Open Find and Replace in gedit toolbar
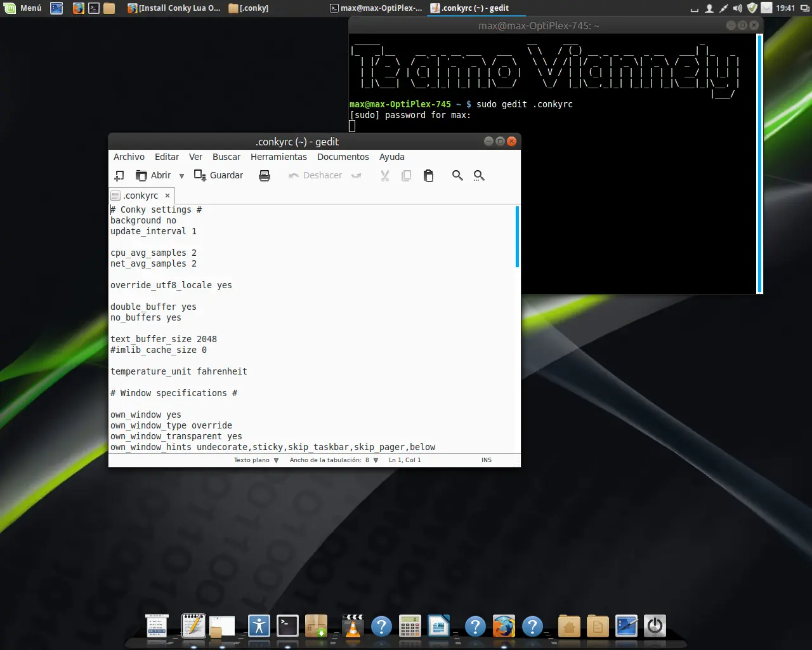This screenshot has height=650, width=812. pos(479,175)
